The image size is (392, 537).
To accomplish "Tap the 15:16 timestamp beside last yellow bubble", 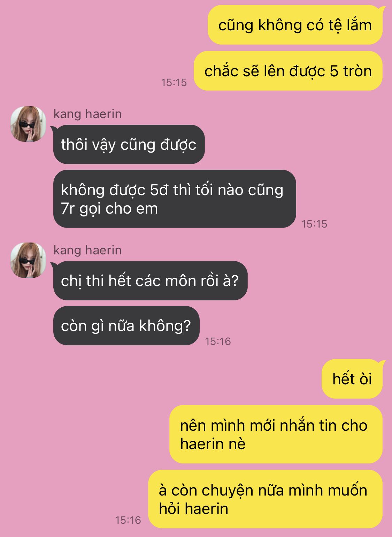I will pos(128,520).
